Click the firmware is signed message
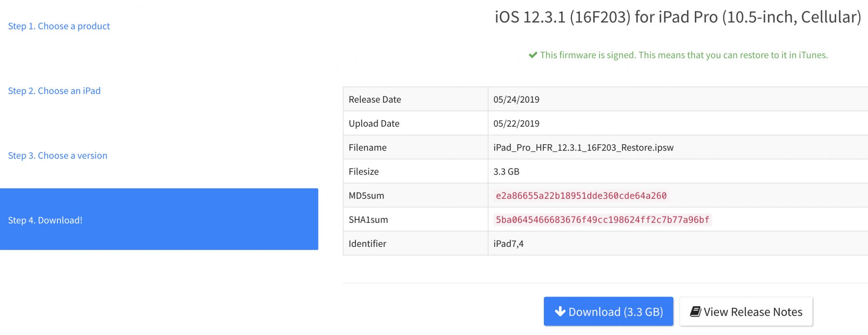 [684, 55]
